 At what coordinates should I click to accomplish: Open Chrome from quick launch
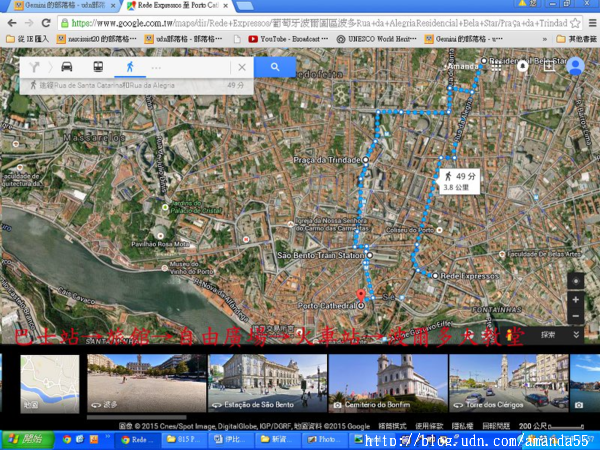[67, 440]
